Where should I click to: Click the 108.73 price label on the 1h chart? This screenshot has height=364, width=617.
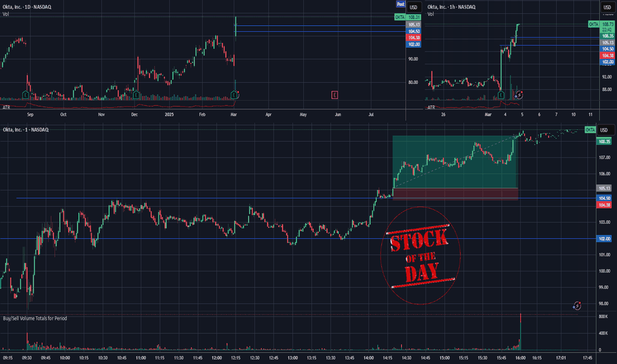point(608,24)
